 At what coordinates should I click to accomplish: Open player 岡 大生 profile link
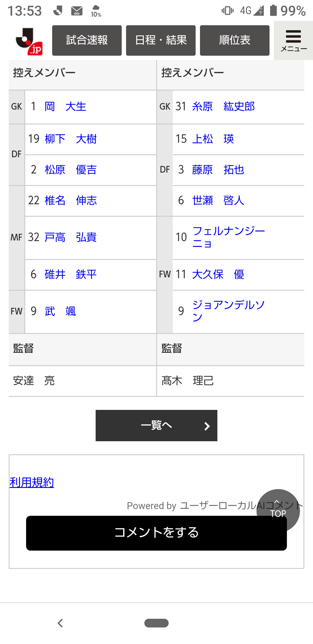[x=65, y=107]
